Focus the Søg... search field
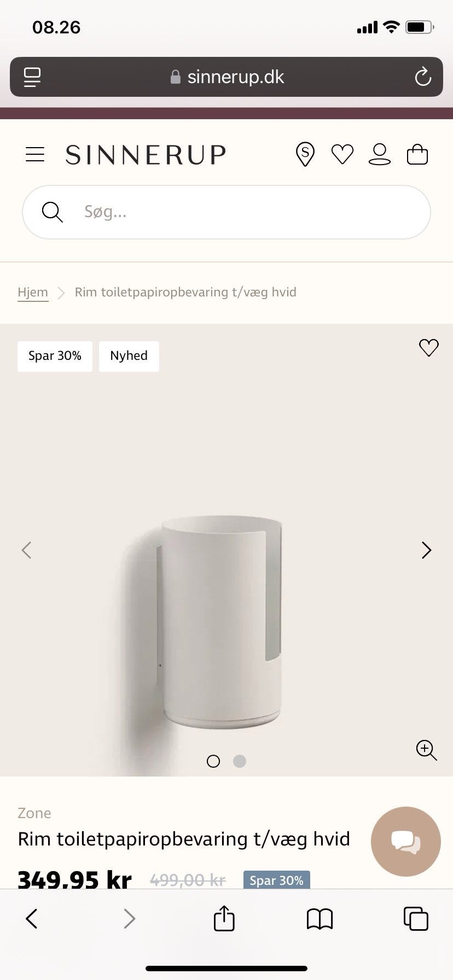453x980 pixels. click(226, 212)
